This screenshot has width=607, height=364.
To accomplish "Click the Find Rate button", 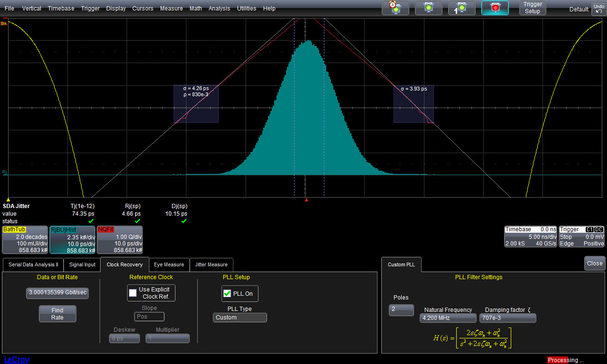I will tap(57, 314).
